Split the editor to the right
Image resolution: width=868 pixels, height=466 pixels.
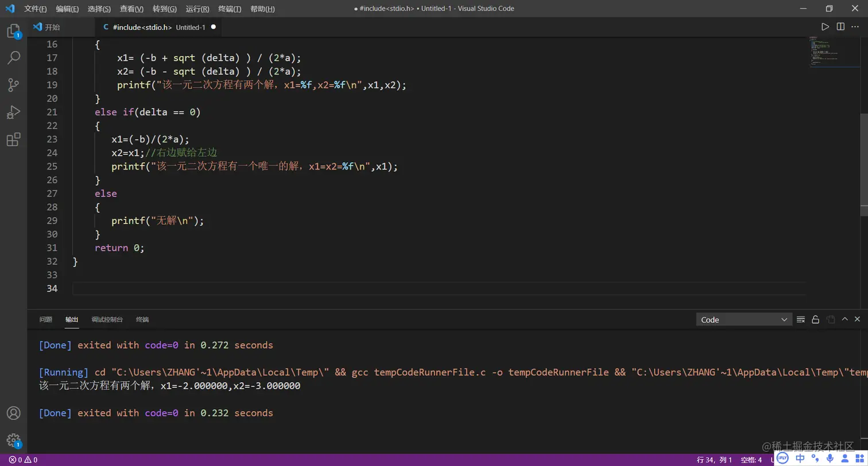(x=840, y=27)
